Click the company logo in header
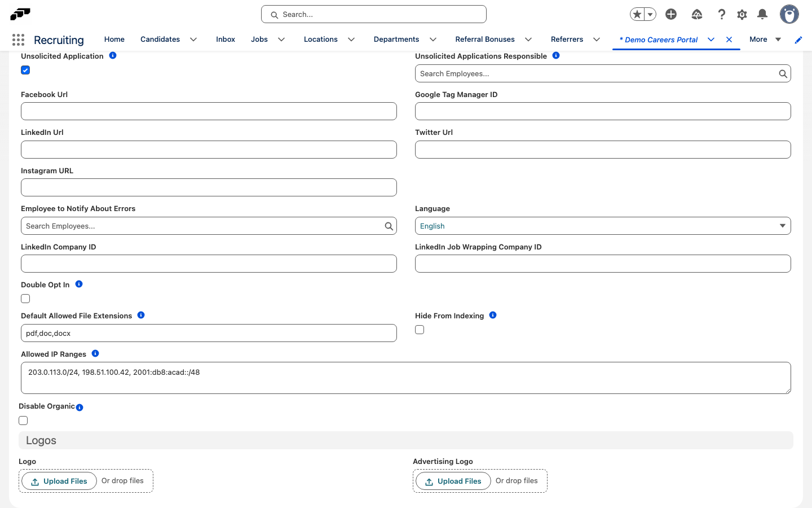The width and height of the screenshot is (812, 508). (x=20, y=14)
